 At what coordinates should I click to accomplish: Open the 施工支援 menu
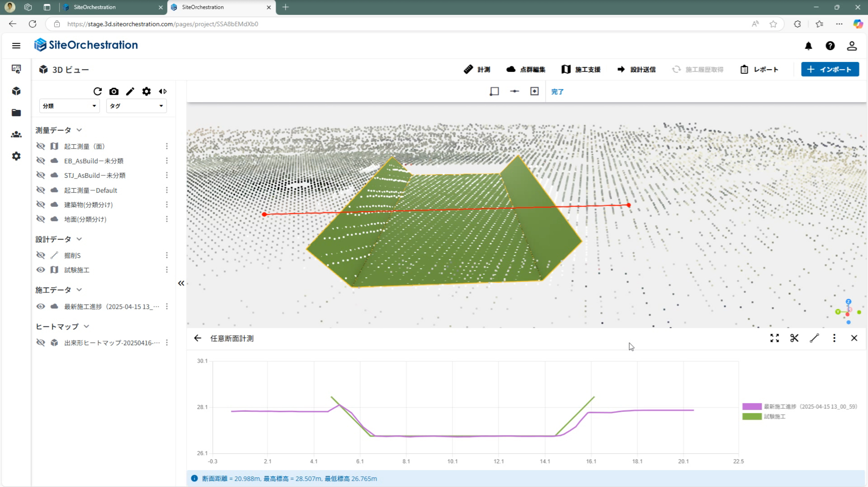point(581,70)
